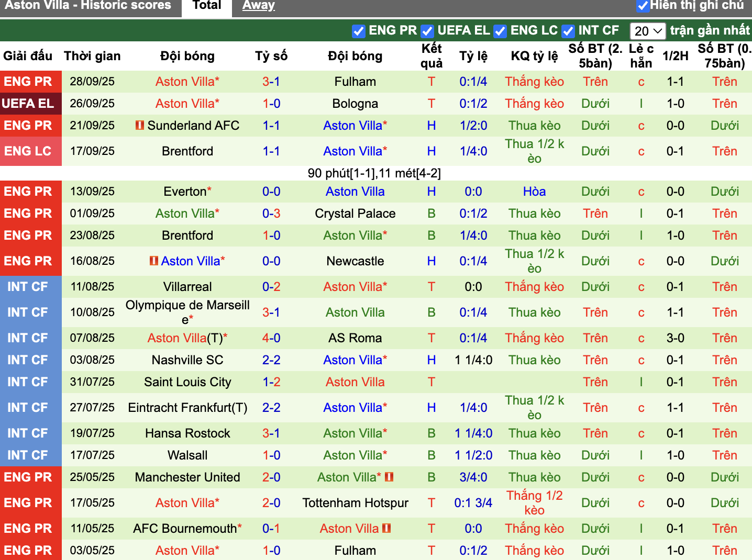Viewport: 752px width, 560px height.
Task: Click the Thời gian column header
Action: click(92, 56)
